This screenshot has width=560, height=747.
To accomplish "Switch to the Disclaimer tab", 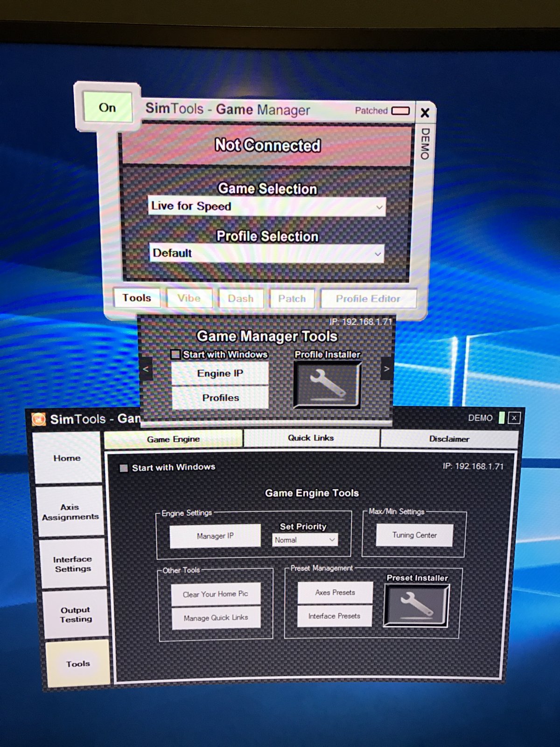I will tap(449, 439).
